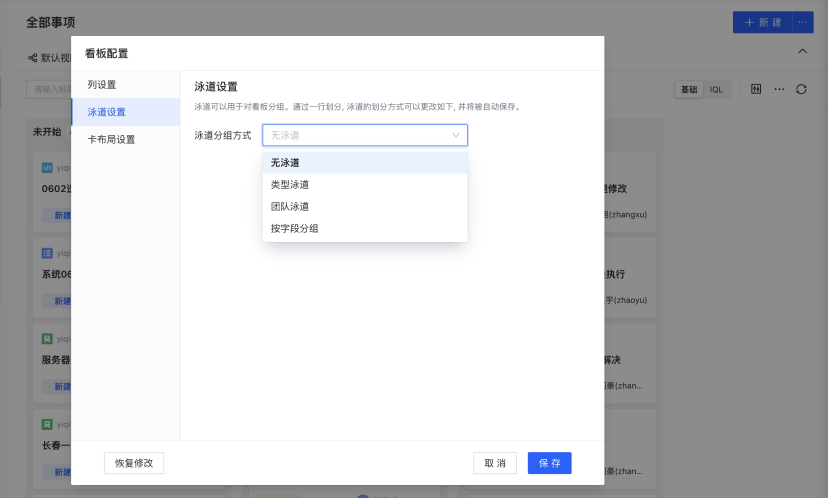Click the board view config icon
This screenshot has width=828, height=498.
coord(756,89)
